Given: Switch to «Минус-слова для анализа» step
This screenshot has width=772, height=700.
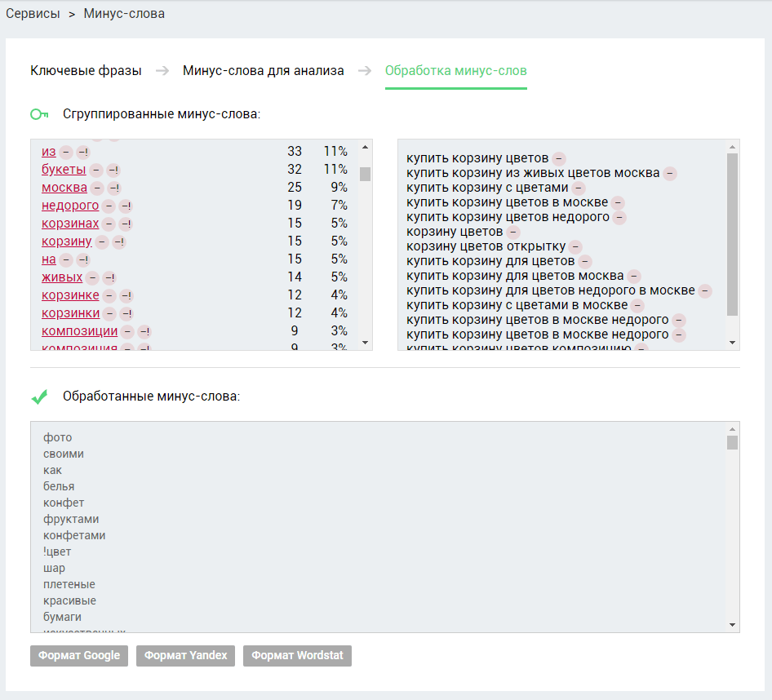Looking at the screenshot, I should click(264, 71).
